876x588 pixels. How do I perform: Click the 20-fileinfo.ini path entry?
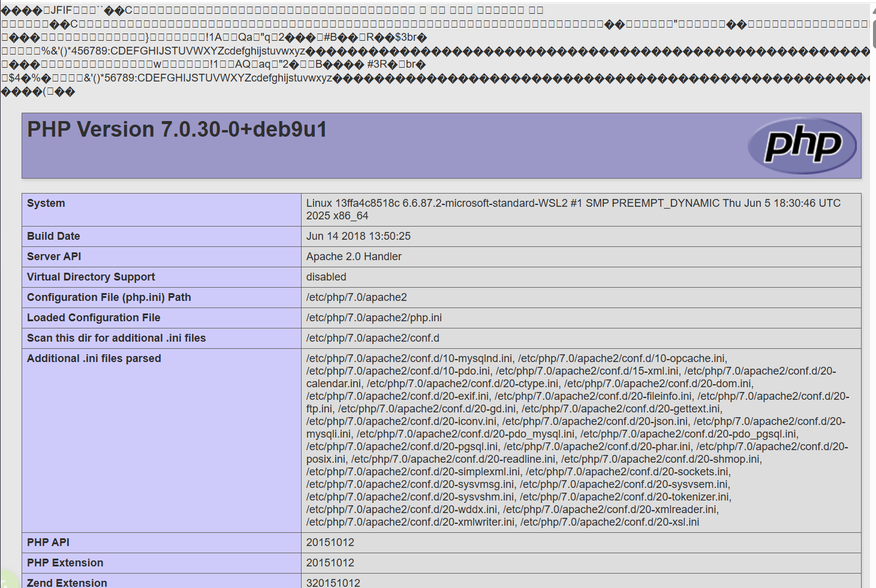coord(593,396)
